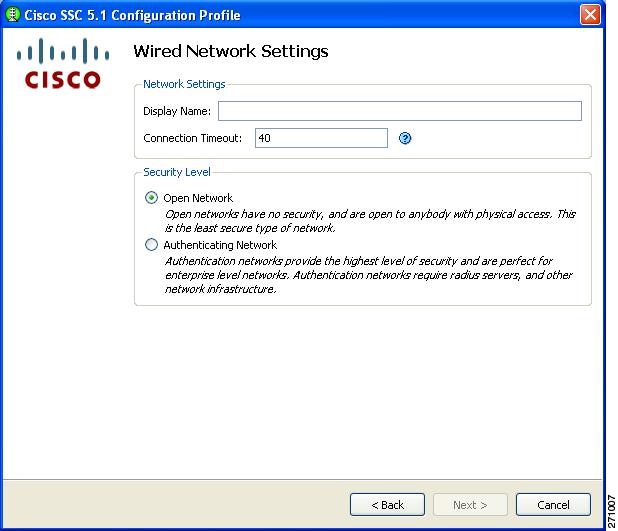The height and width of the screenshot is (531, 618).
Task: Click the Connection Timeout field
Action: tap(321, 138)
